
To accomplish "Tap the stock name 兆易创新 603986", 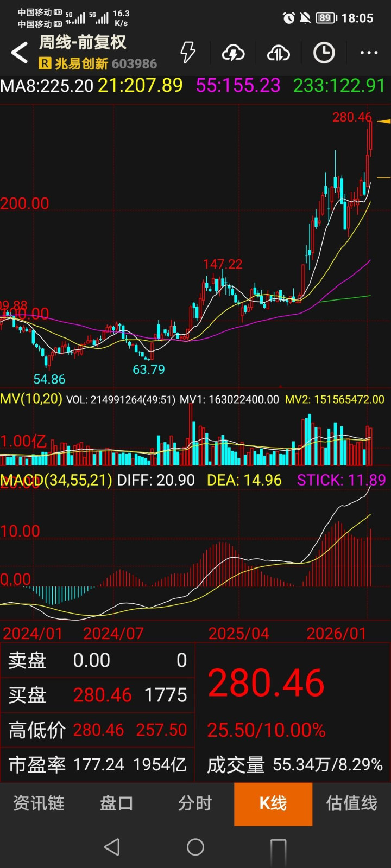I will pos(106,63).
